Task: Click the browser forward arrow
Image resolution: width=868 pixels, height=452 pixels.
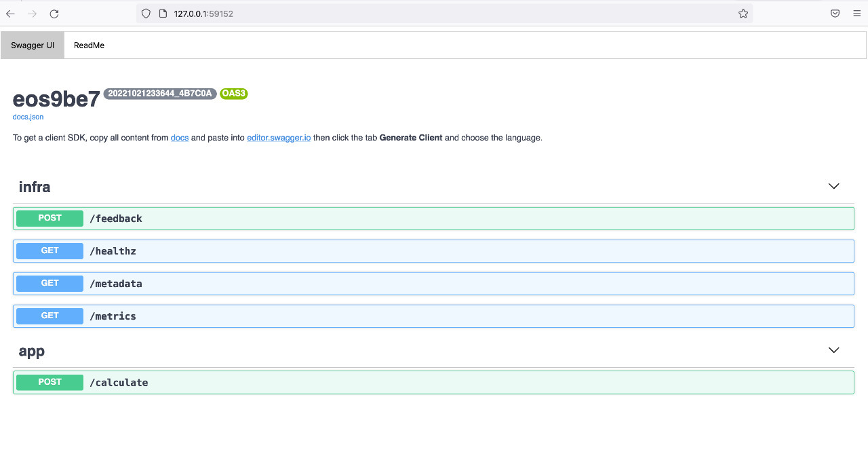Action: (x=32, y=13)
